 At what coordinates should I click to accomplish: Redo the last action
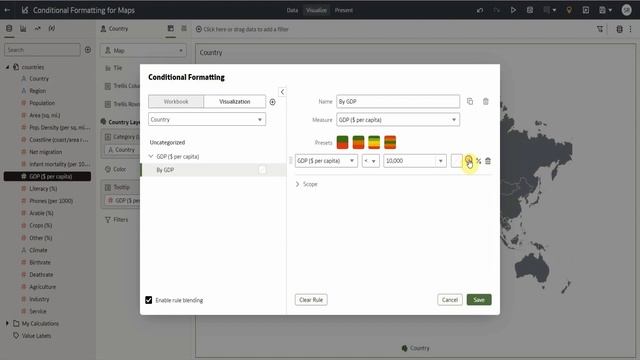(x=496, y=10)
